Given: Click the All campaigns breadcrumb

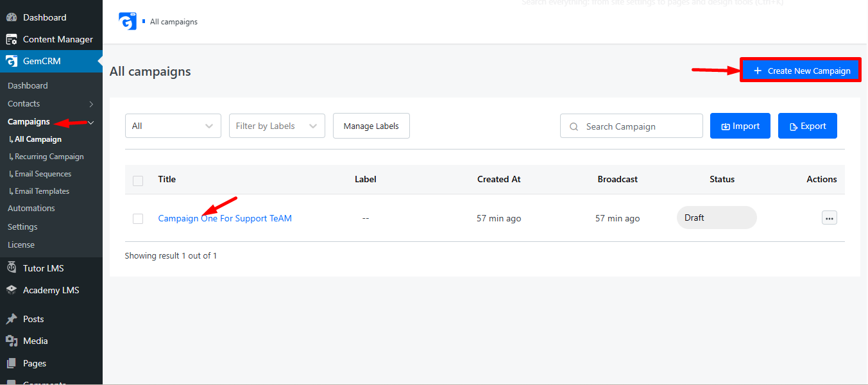Looking at the screenshot, I should (x=174, y=22).
